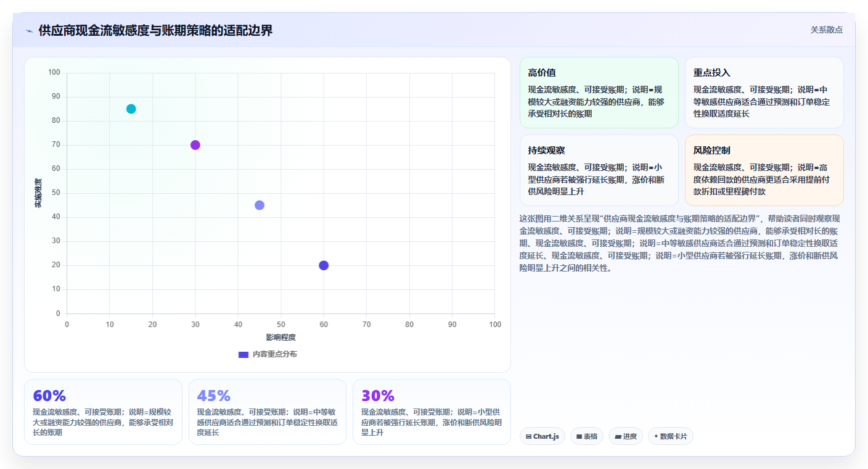Click the title 供应商现金流敏感度与账期策略的适配边界
This screenshot has height=469, width=868.
coord(155,31)
